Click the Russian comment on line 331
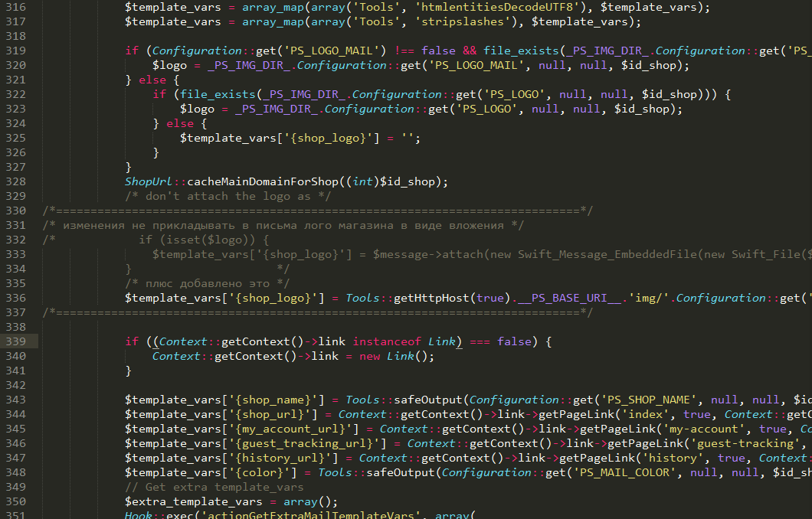812x519 pixels. pos(283,225)
